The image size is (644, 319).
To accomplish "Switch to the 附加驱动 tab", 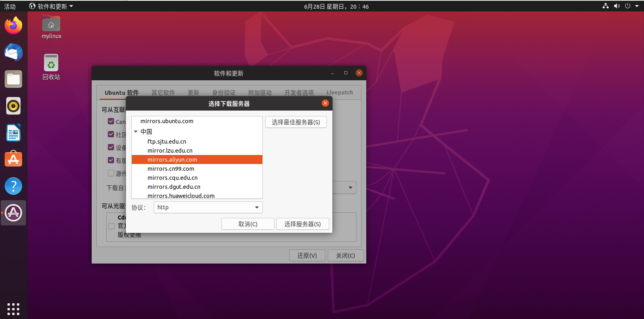I will click(260, 93).
